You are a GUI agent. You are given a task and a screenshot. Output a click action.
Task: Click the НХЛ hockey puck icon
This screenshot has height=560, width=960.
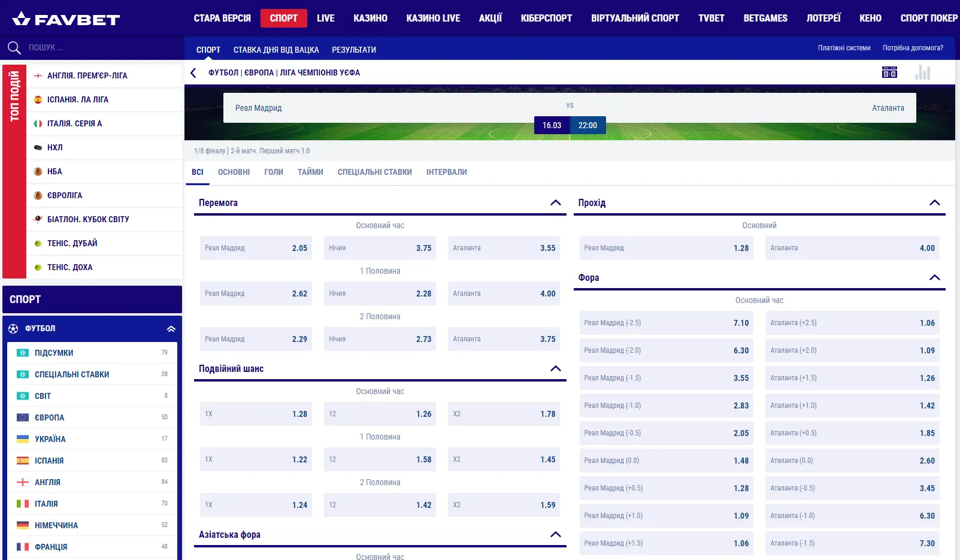(38, 147)
